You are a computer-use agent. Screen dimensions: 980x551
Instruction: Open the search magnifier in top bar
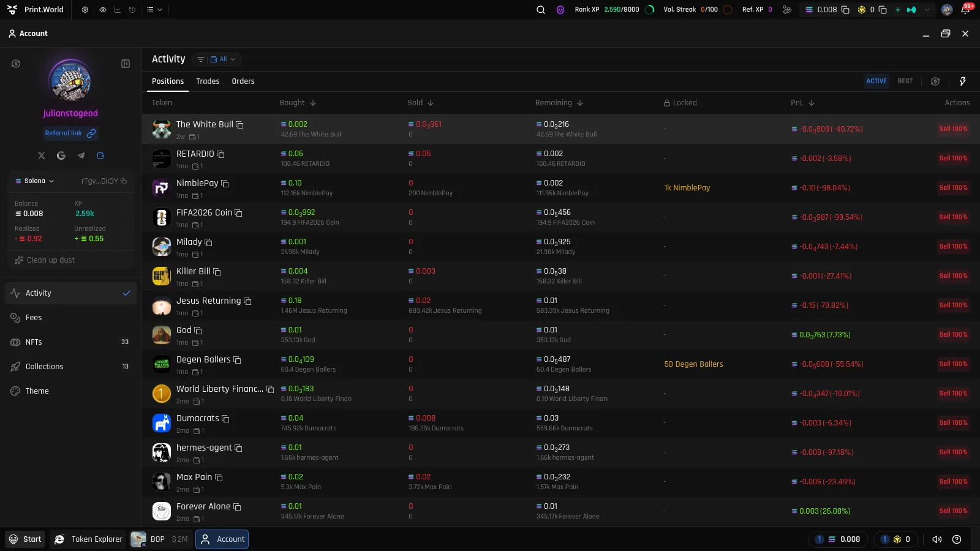click(541, 10)
